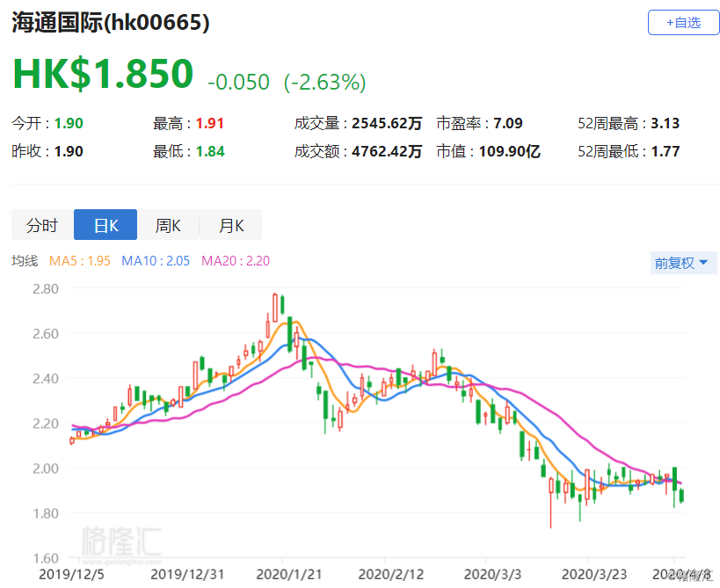Click the MA20 : 2.20 indicator label

tap(236, 261)
